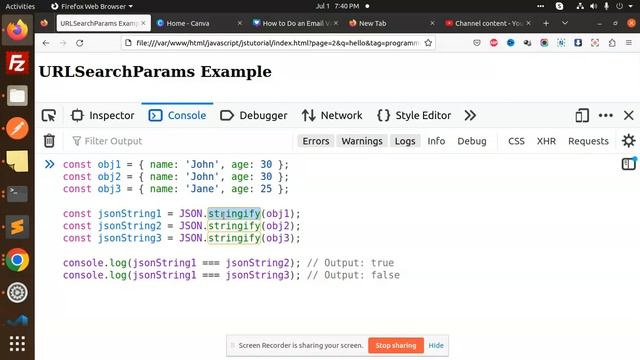Screen dimensions: 640x360
Task: Launch FileZilla from the dock
Action: pyautogui.click(x=17, y=63)
